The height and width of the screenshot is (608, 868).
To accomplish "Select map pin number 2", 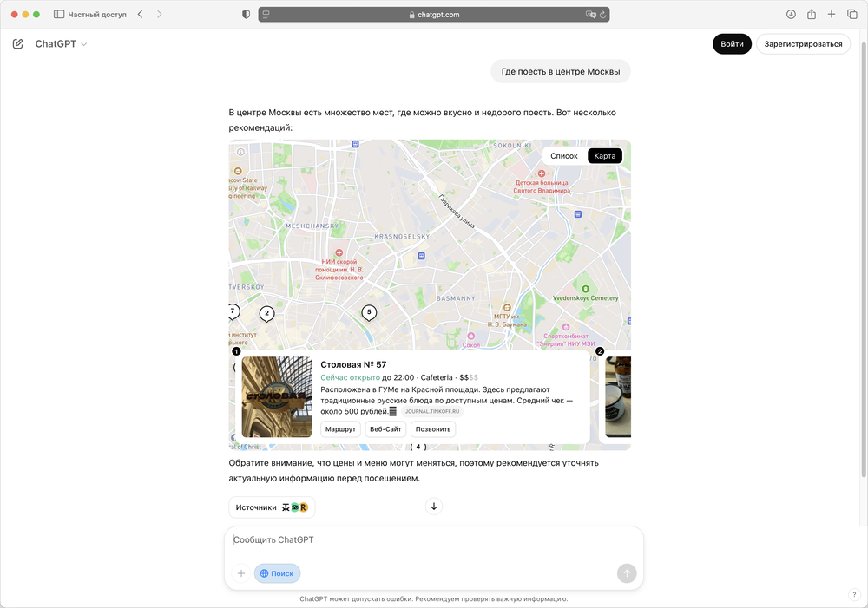I will pyautogui.click(x=266, y=314).
